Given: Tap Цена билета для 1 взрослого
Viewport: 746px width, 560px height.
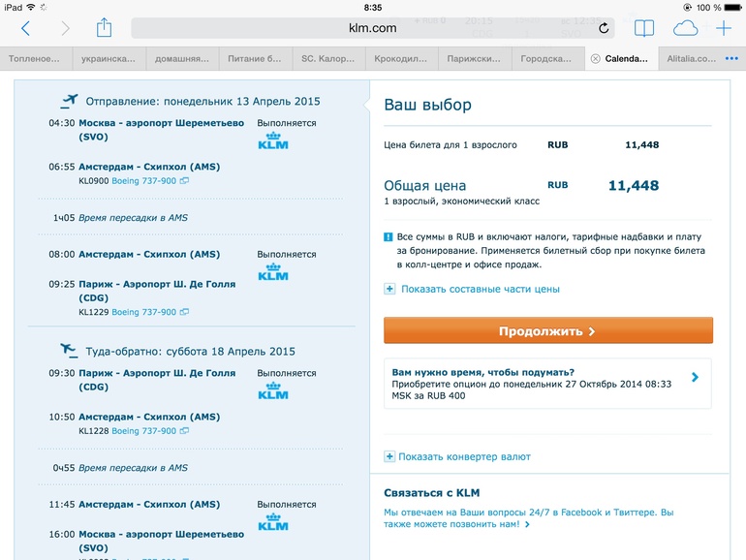Looking at the screenshot, I should [x=451, y=145].
